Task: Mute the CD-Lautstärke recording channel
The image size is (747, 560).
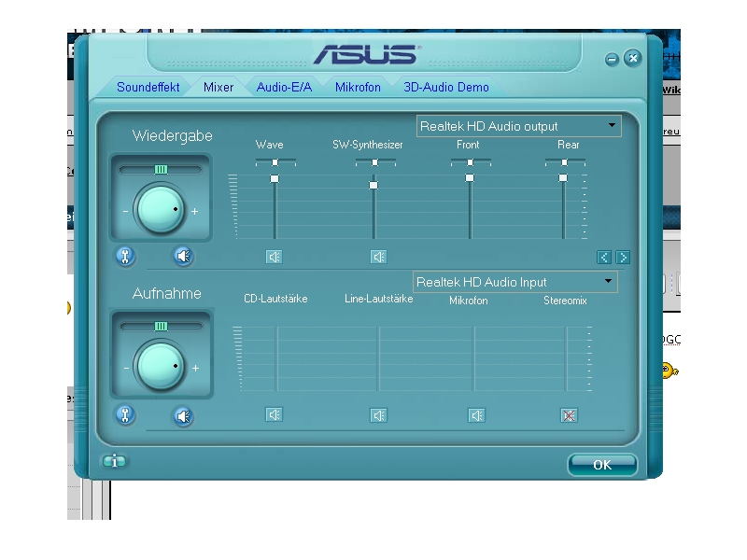Action: (x=274, y=414)
